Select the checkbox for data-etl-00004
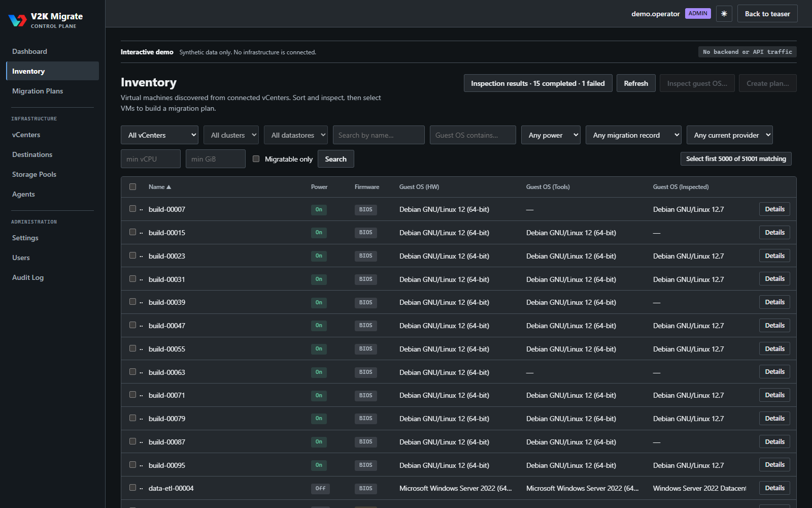Viewport: 812px width, 508px height. [133, 488]
